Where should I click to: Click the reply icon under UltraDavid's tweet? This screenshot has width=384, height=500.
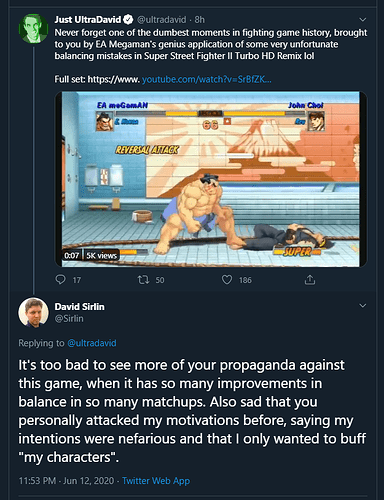click(x=60, y=279)
